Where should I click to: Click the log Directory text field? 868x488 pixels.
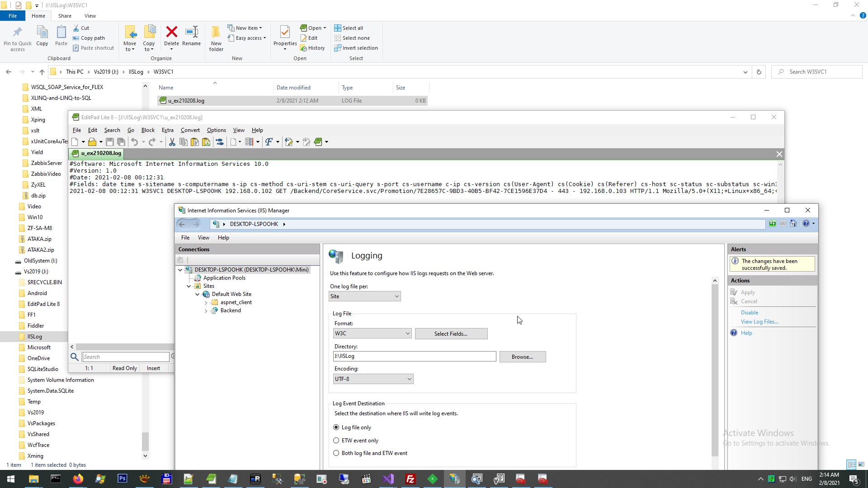(414, 357)
